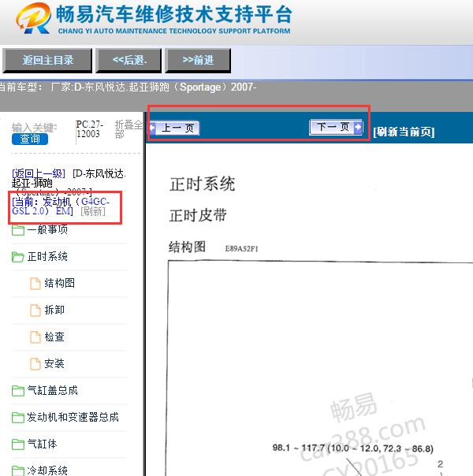Click the E89A52F1 code text

coord(242,249)
